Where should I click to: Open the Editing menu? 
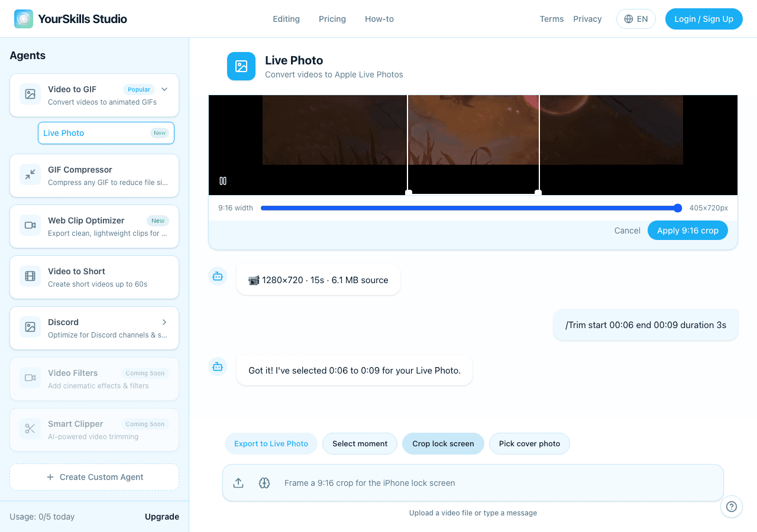(x=286, y=19)
